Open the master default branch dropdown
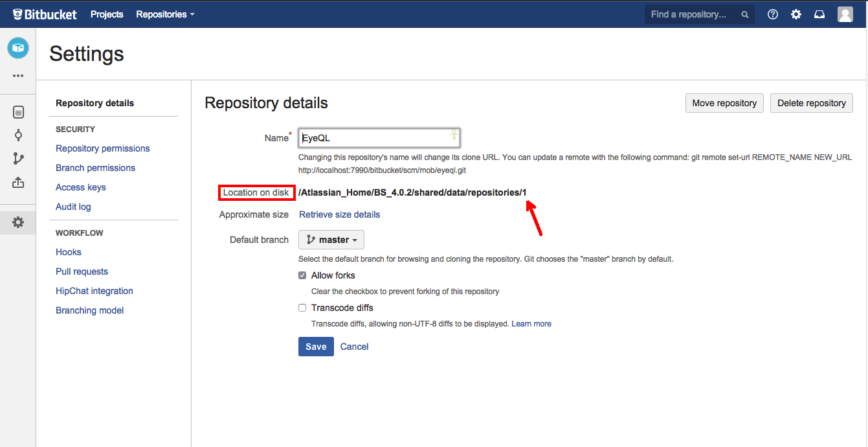 click(331, 240)
